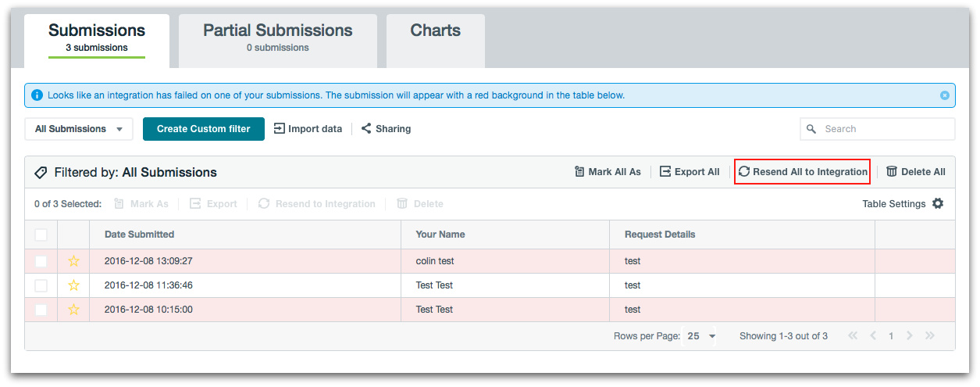This screenshot has height=387, width=980.
Task: Open the Sharing option
Action: [386, 129]
